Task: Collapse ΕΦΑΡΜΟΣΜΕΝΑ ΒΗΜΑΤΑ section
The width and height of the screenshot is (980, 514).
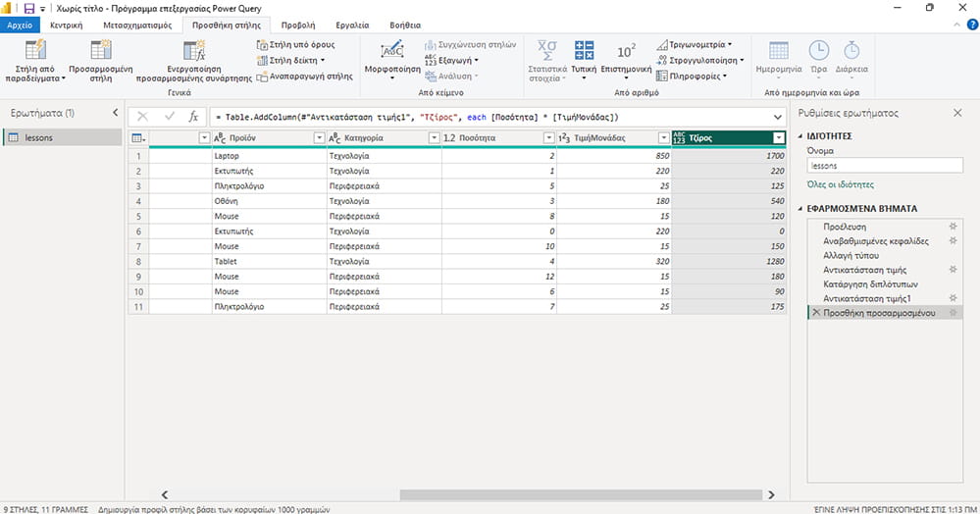Action: click(800, 209)
